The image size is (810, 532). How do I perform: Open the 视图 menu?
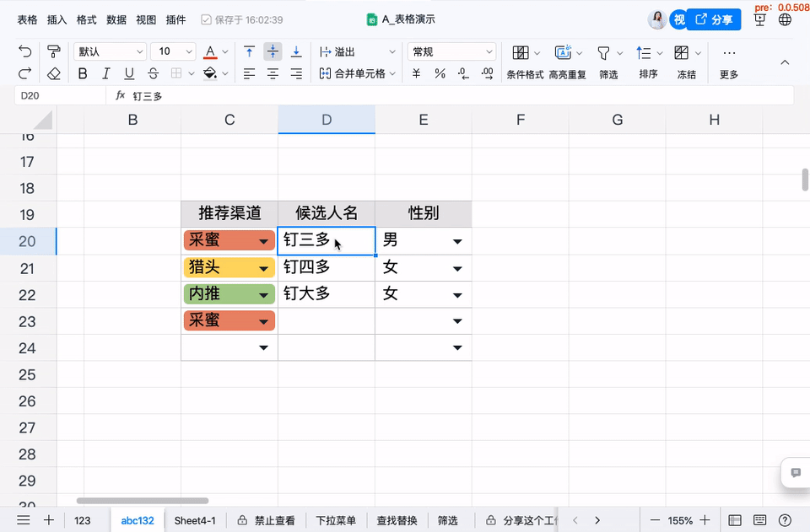pyautogui.click(x=146, y=19)
